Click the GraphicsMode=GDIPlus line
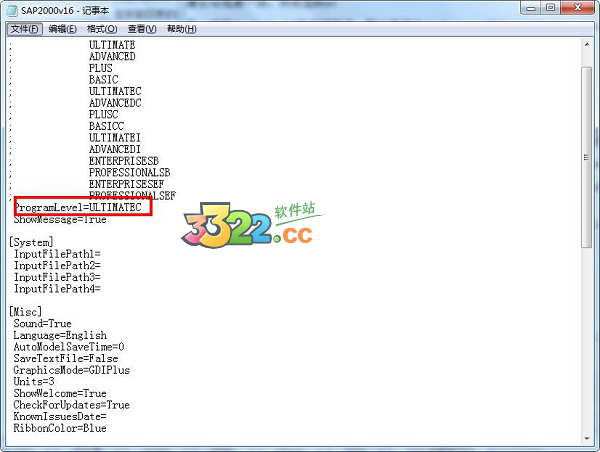The height and width of the screenshot is (452, 600). (x=72, y=370)
